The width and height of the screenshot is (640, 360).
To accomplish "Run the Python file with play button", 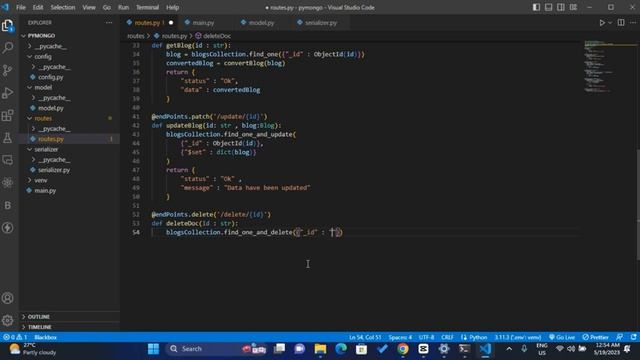I will coord(602,23).
